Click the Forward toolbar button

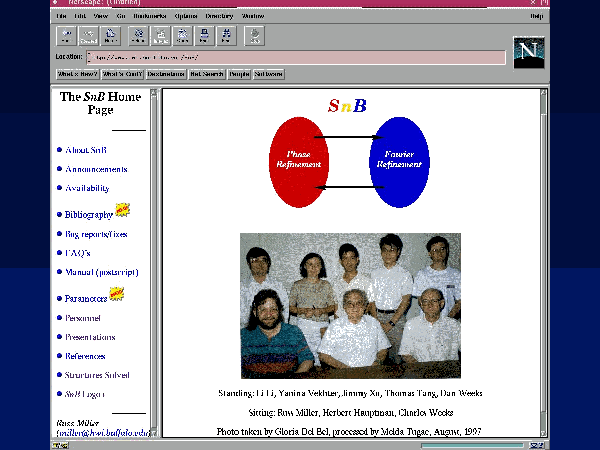[88, 35]
